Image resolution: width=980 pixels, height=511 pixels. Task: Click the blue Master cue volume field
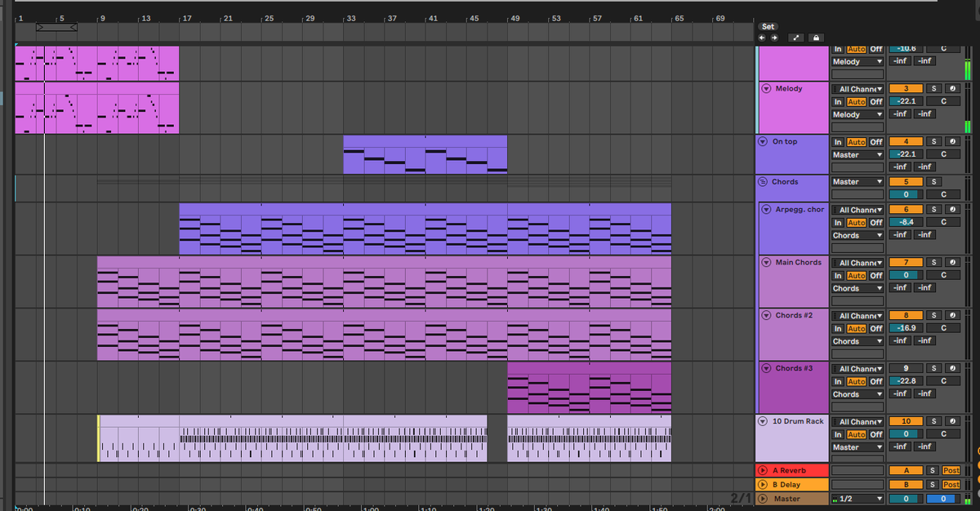tap(943, 498)
